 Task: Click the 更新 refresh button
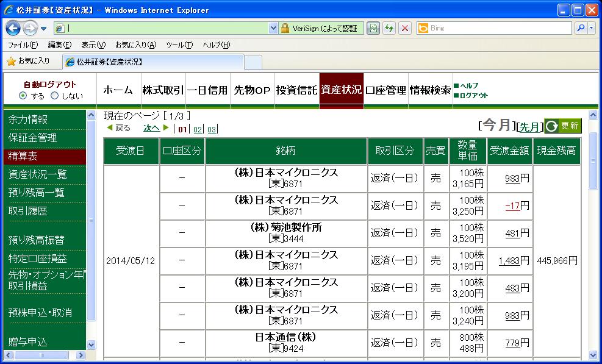click(x=562, y=126)
